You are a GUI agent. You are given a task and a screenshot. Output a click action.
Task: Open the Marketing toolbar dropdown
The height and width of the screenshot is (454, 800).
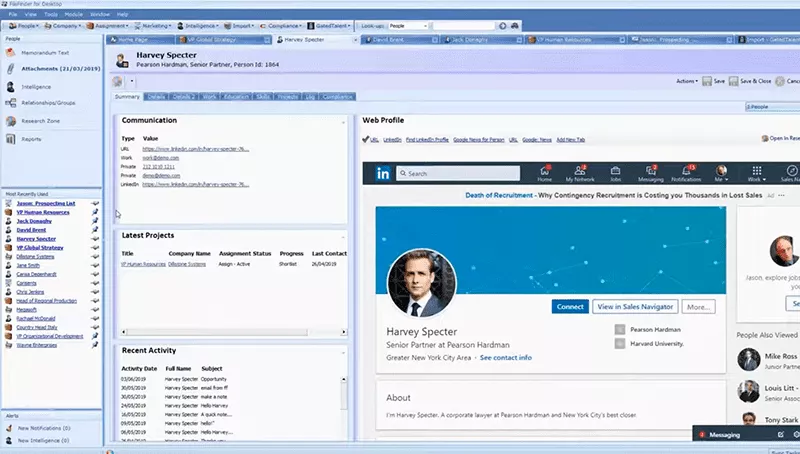coord(152,26)
